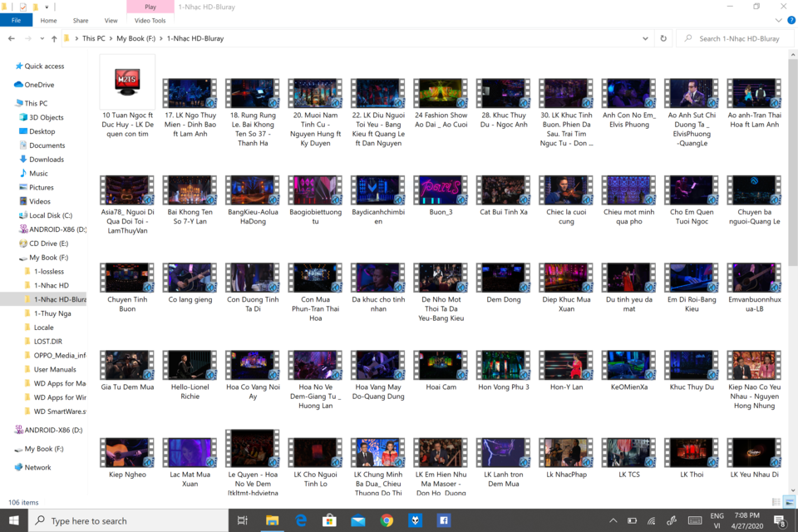This screenshot has height=532, width=798.
Task: Open the Video Tools tab
Action: point(150,20)
